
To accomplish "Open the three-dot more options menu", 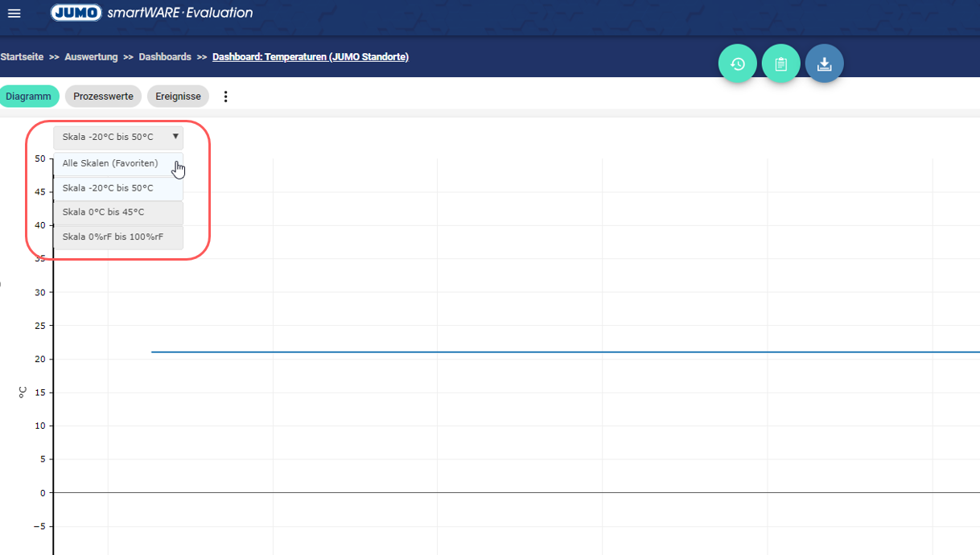I will 225,97.
